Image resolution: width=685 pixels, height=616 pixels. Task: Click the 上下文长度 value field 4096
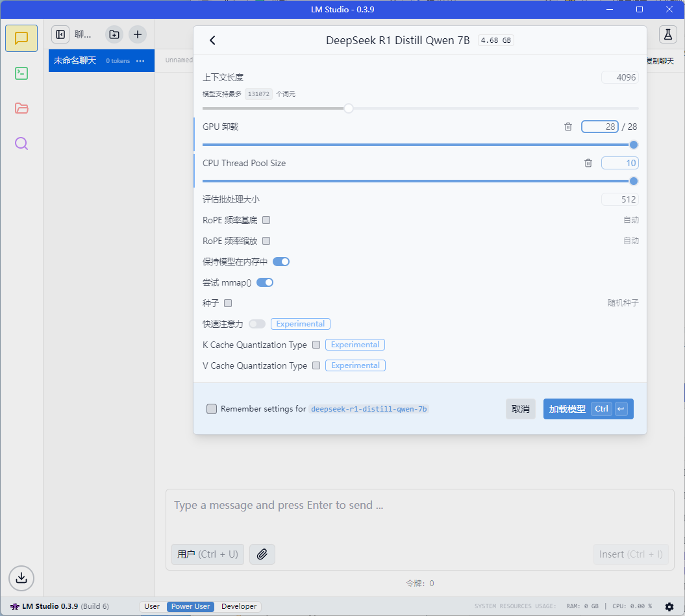[620, 77]
